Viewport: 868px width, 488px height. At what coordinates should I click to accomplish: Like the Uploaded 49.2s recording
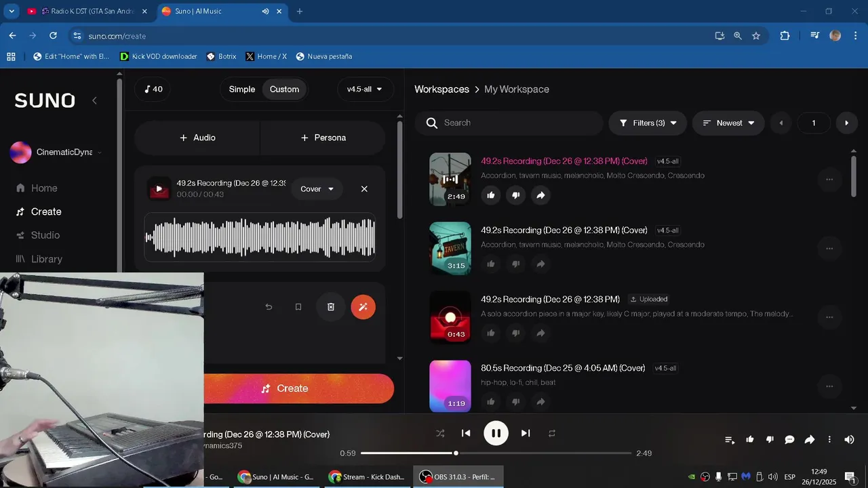coord(491,333)
